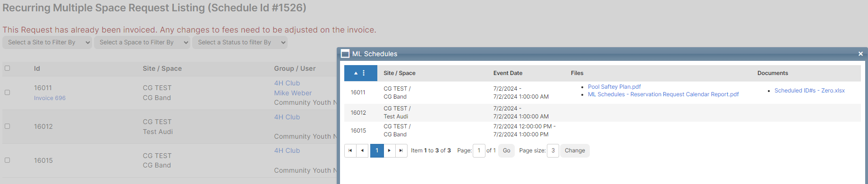This screenshot has height=184, width=868.
Task: Select ID 16012 in ML Schedules popup
Action: tap(358, 113)
